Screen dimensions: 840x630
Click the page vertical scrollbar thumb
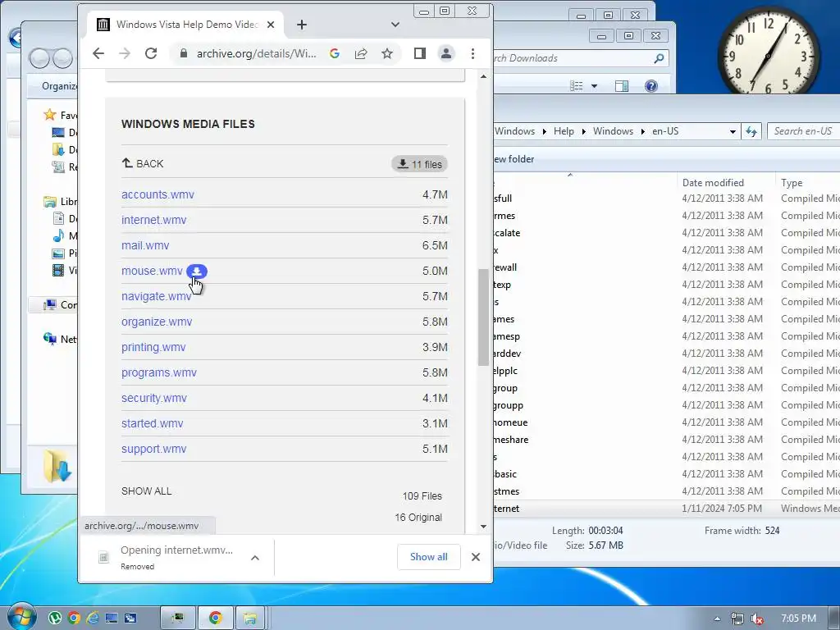click(x=483, y=317)
